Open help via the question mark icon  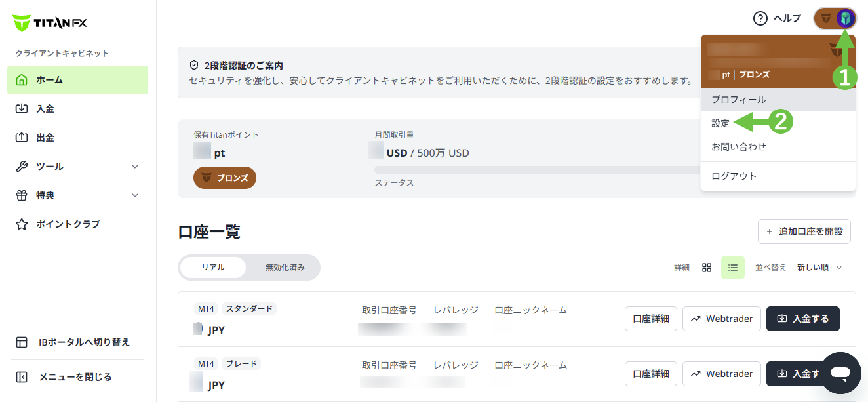click(x=760, y=18)
